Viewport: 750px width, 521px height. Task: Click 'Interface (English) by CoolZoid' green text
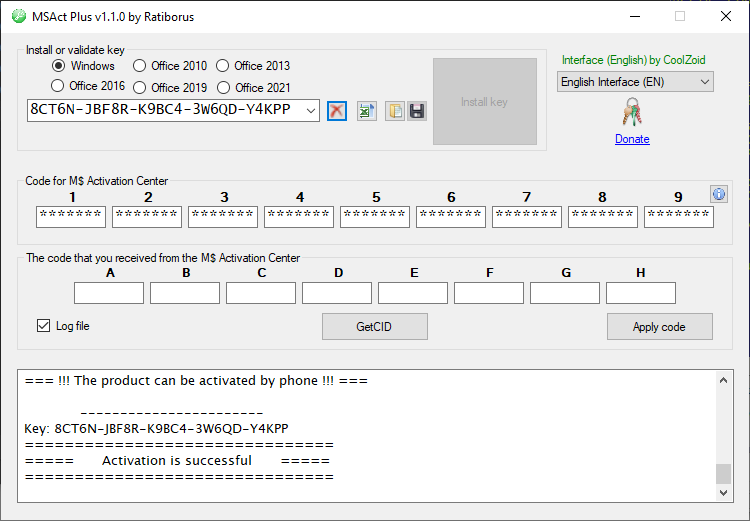click(634, 60)
